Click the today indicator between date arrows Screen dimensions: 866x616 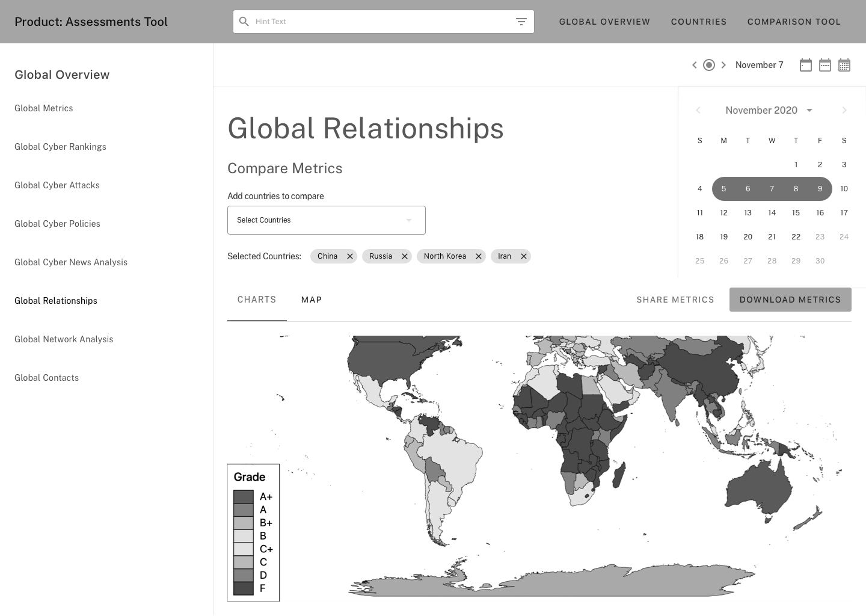click(709, 64)
